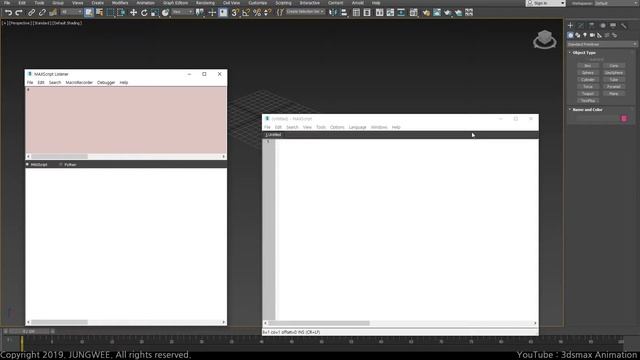Click the MAXScript editor text area
640x360 pixels.
tap(407, 229)
